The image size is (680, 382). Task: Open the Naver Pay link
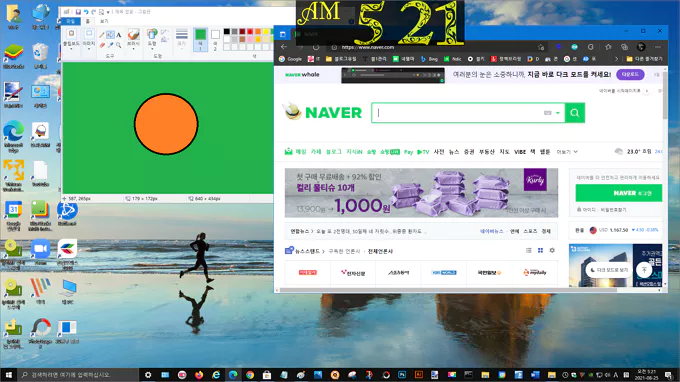point(408,152)
